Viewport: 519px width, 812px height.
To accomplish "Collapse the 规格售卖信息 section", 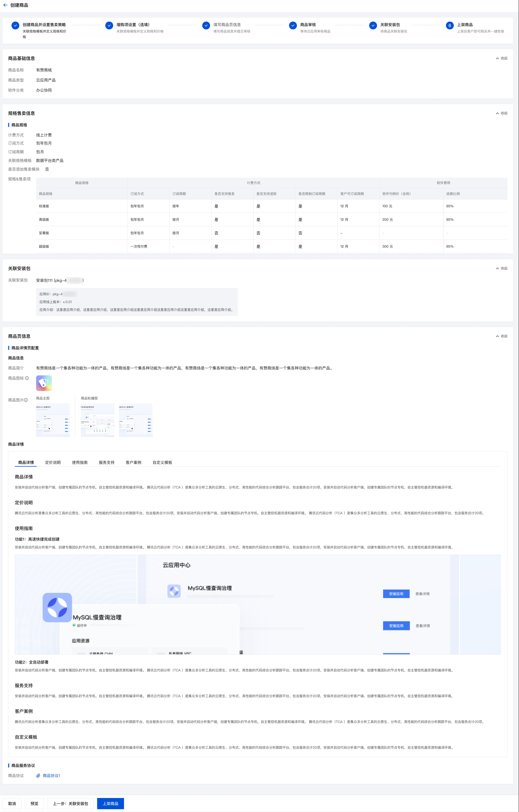I will point(502,113).
